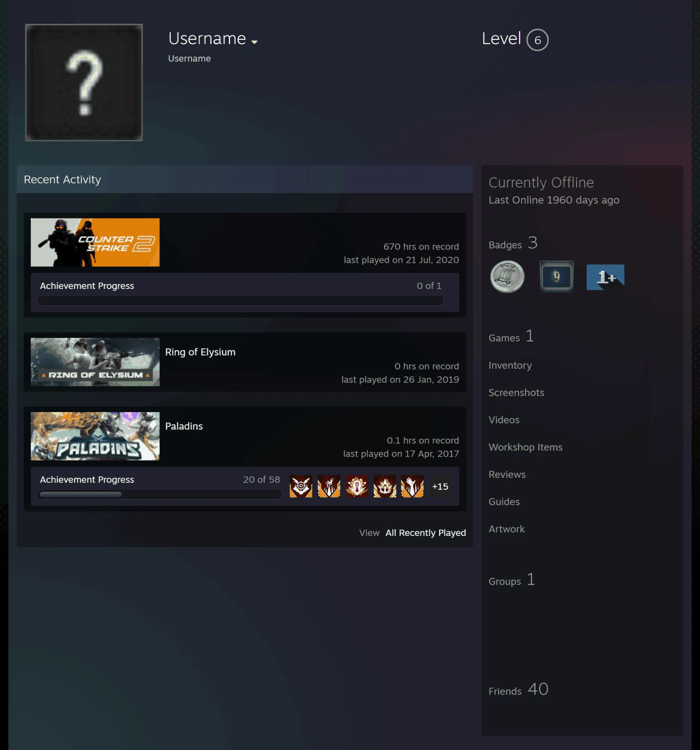Open the Inventory link
This screenshot has width=700, height=750.
pos(510,365)
